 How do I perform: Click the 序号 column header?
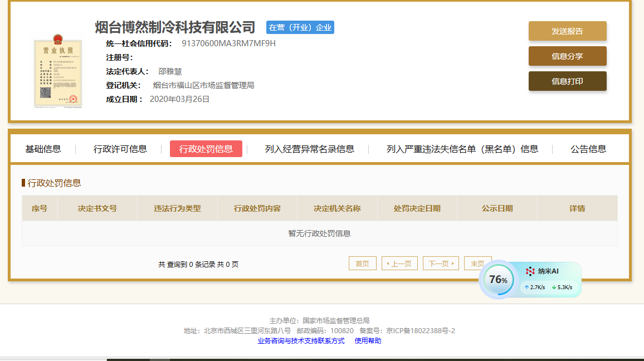40,208
